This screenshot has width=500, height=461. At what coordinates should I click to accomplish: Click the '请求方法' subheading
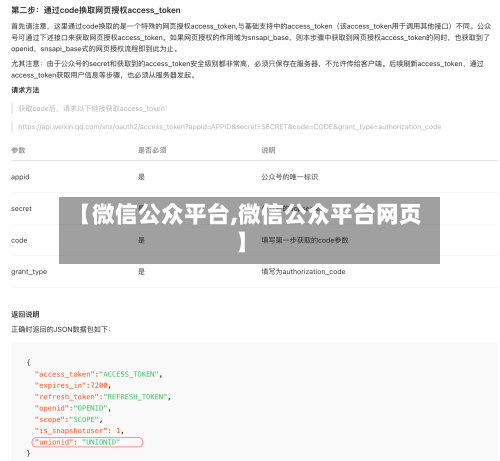(25, 90)
